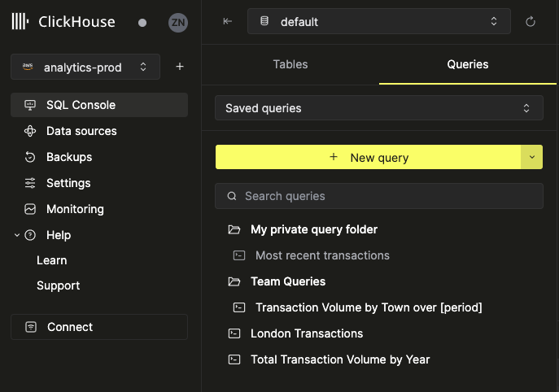The width and height of the screenshot is (559, 392).
Task: Collapse sidebar with the arrow icon
Action: 228,22
